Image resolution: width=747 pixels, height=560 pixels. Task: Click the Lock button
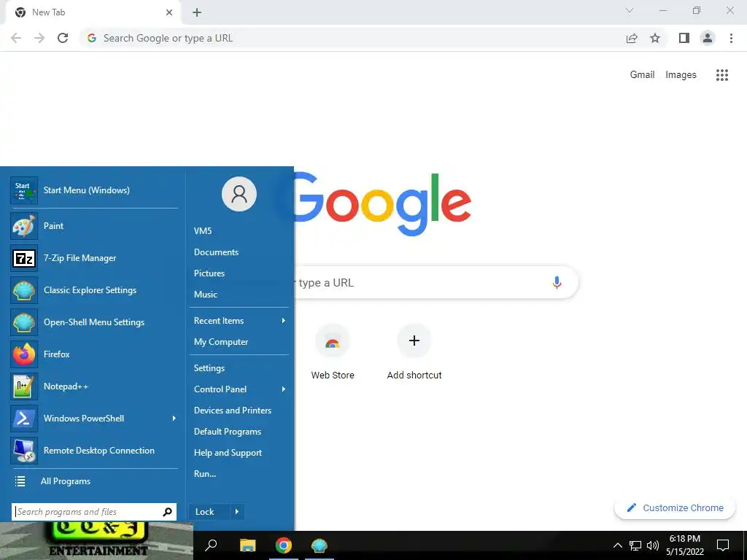click(x=209, y=512)
